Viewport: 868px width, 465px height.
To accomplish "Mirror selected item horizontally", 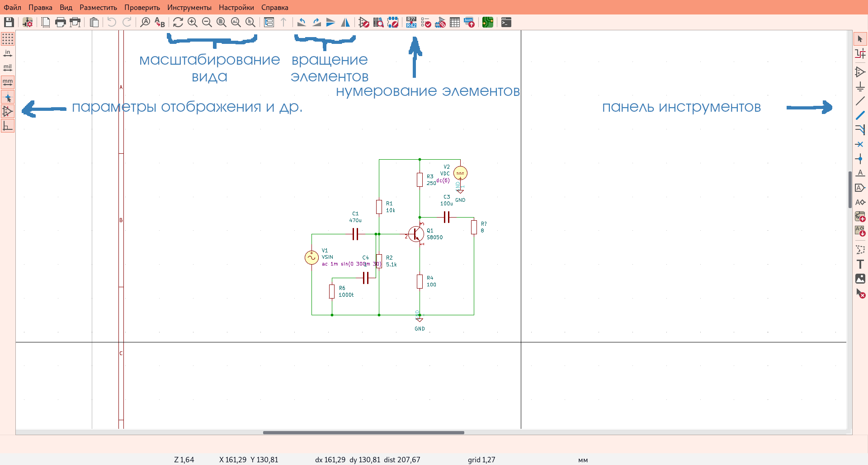I will point(345,22).
